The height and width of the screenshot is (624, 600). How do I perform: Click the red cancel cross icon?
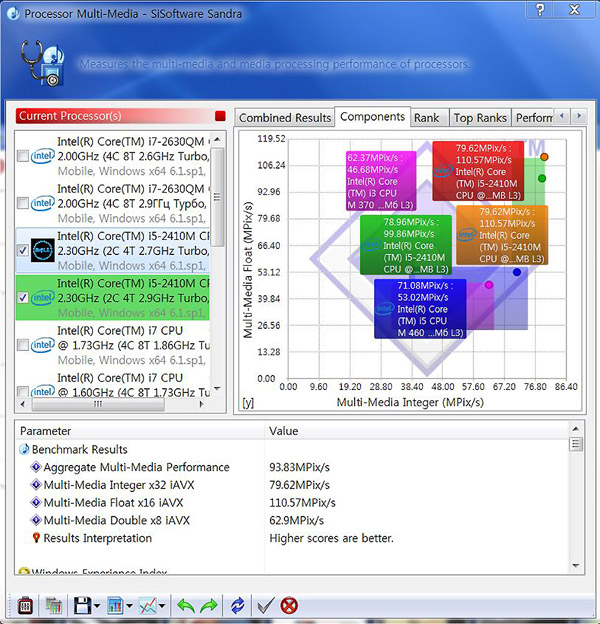tap(289, 606)
